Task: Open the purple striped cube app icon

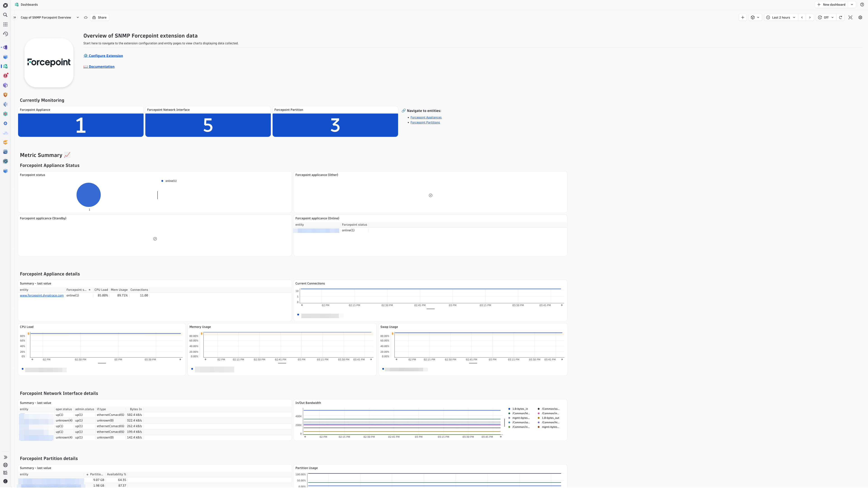Action: [5, 85]
